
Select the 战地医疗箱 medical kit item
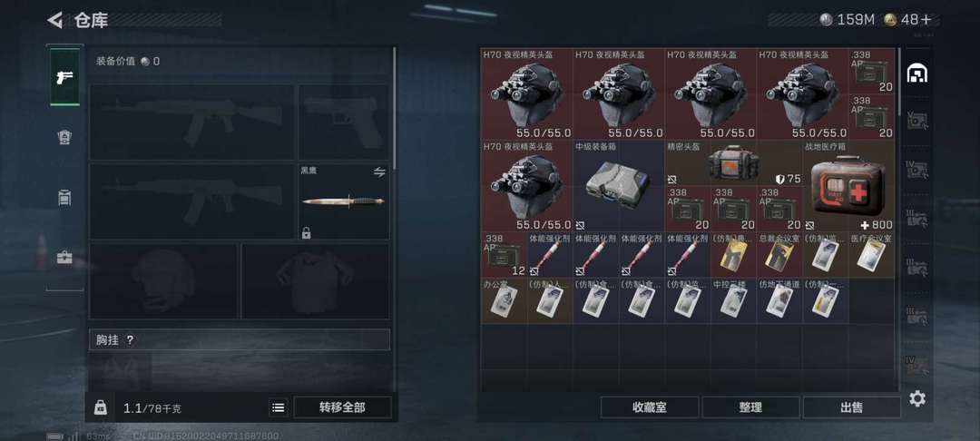pos(848,185)
